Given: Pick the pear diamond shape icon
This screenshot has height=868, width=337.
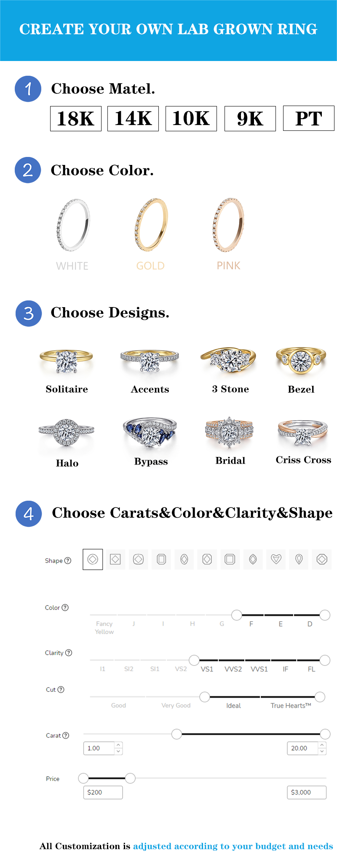Looking at the screenshot, I should point(299,559).
